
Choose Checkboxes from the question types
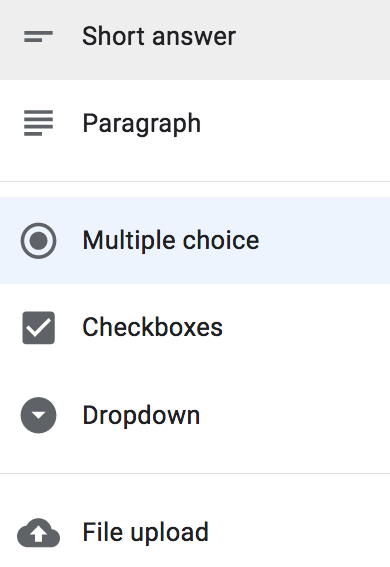tap(195, 328)
